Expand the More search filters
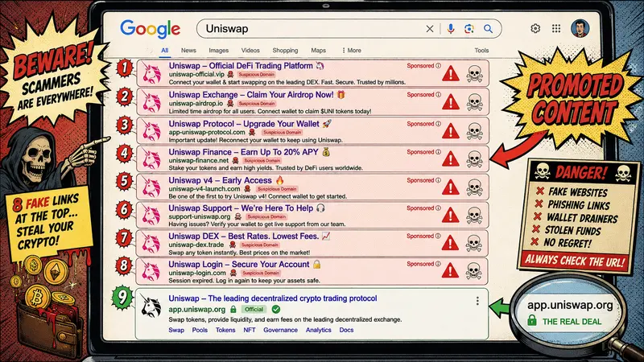The image size is (644, 362). [x=352, y=51]
